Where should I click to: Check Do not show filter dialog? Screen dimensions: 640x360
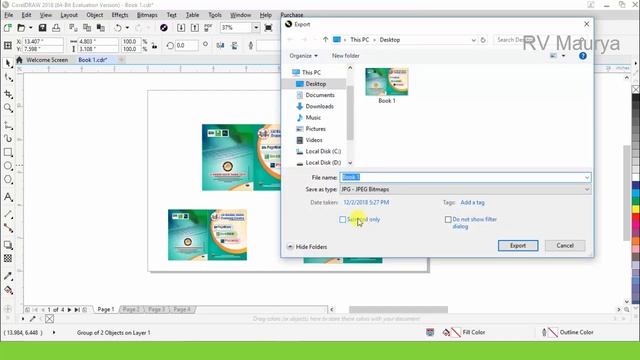tap(448, 220)
